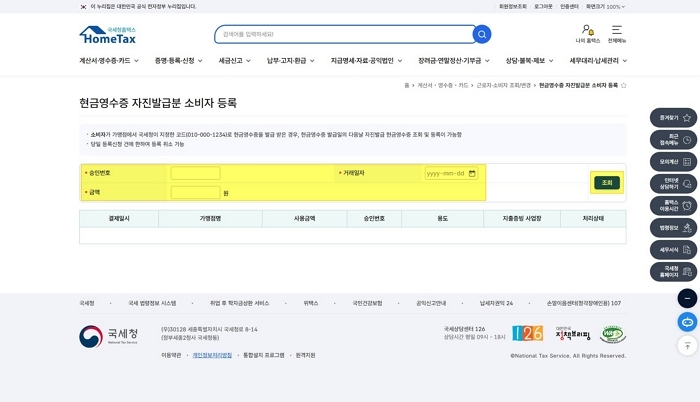Screen dimensions: 700x402
Task: Open the 화면크기 100% dropdown
Action: pos(605,7)
